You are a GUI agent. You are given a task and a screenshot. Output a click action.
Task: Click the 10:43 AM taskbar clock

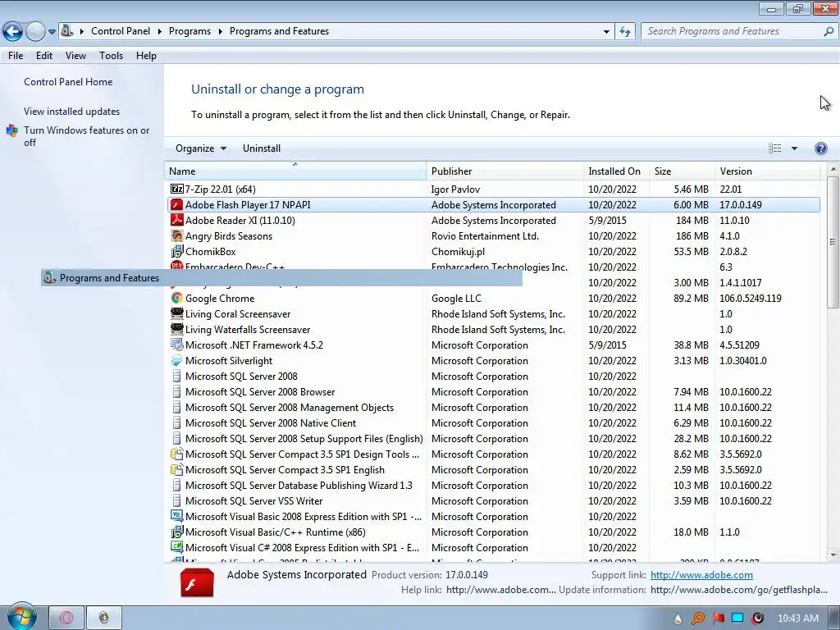coord(797,619)
